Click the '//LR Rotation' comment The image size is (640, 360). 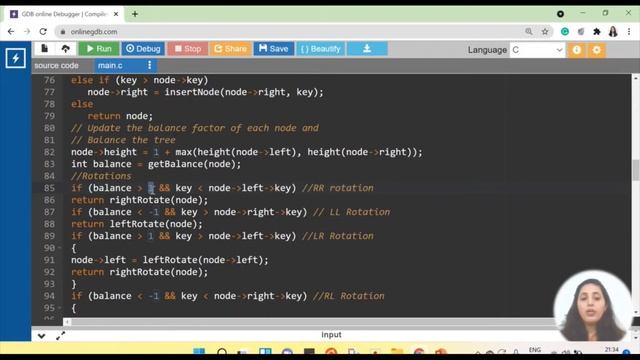pos(338,236)
